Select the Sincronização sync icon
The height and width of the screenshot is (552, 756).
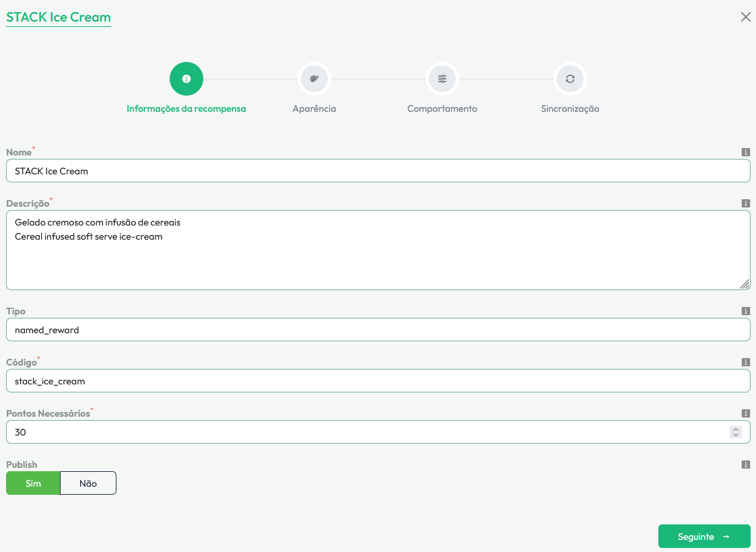click(x=570, y=79)
